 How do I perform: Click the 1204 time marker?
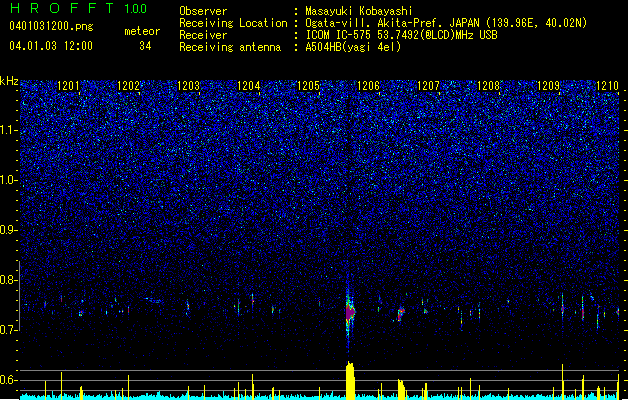point(249,86)
